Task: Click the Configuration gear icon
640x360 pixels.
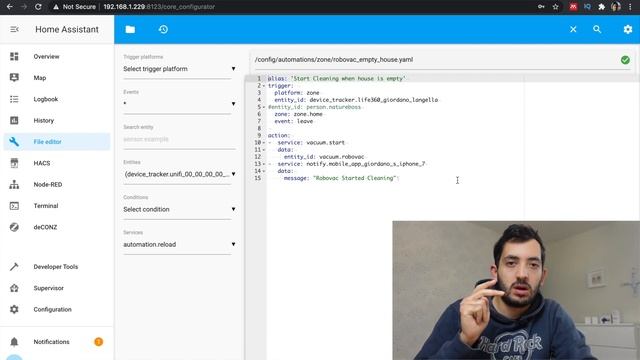Action: 14,309
